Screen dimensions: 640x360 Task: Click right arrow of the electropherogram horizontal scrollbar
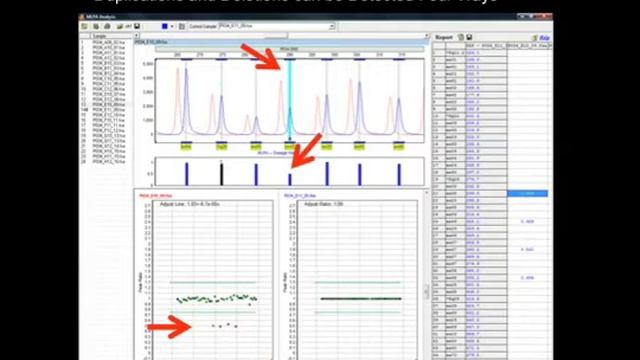[427, 36]
